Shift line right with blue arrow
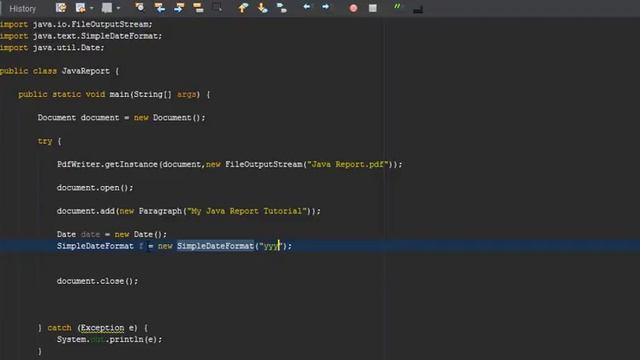 click(x=325, y=7)
